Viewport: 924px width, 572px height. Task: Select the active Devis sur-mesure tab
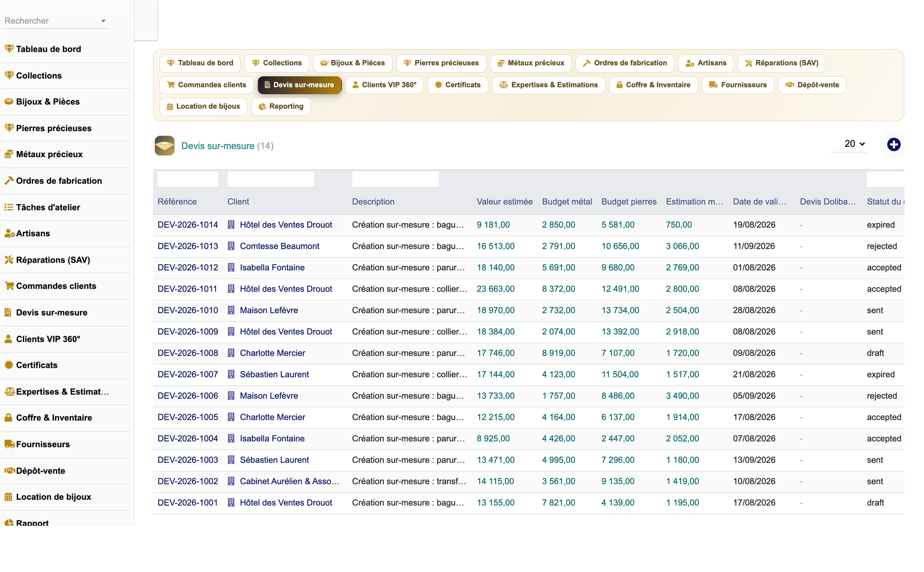(300, 85)
